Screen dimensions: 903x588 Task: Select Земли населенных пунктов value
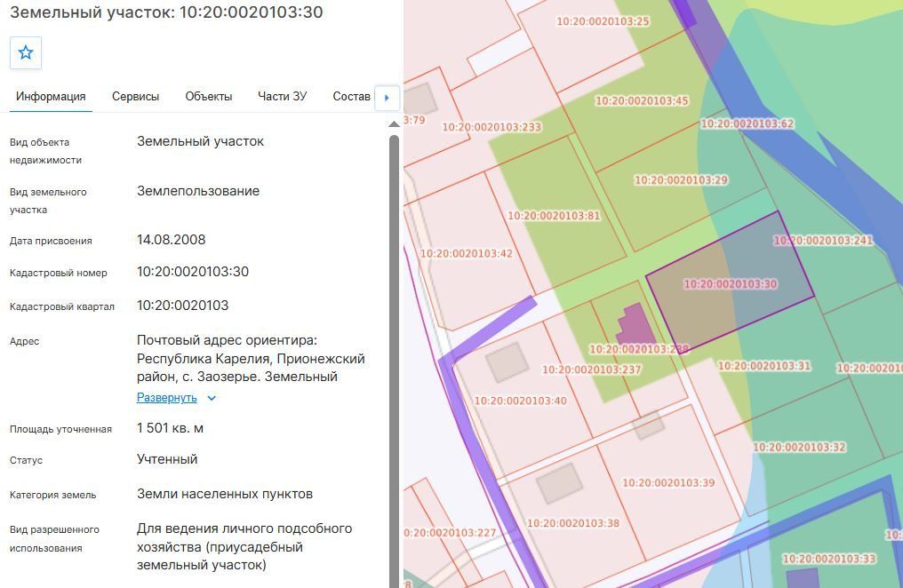click(225, 494)
